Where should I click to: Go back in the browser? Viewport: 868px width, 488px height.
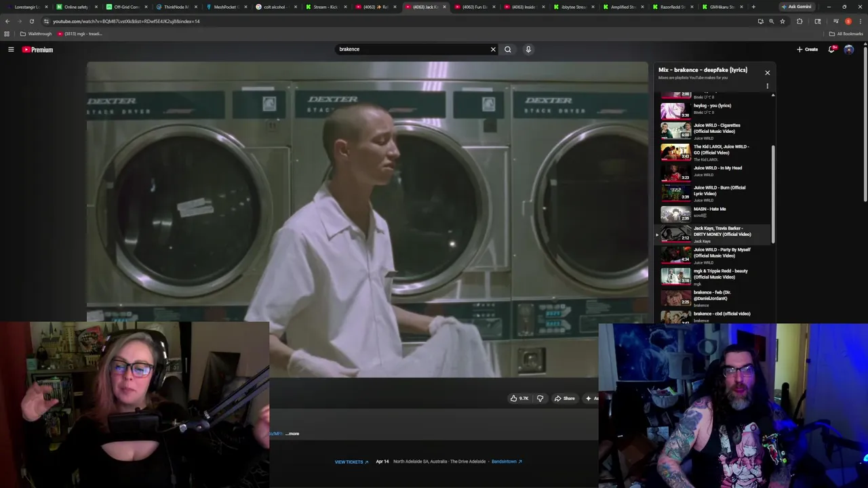(x=7, y=21)
